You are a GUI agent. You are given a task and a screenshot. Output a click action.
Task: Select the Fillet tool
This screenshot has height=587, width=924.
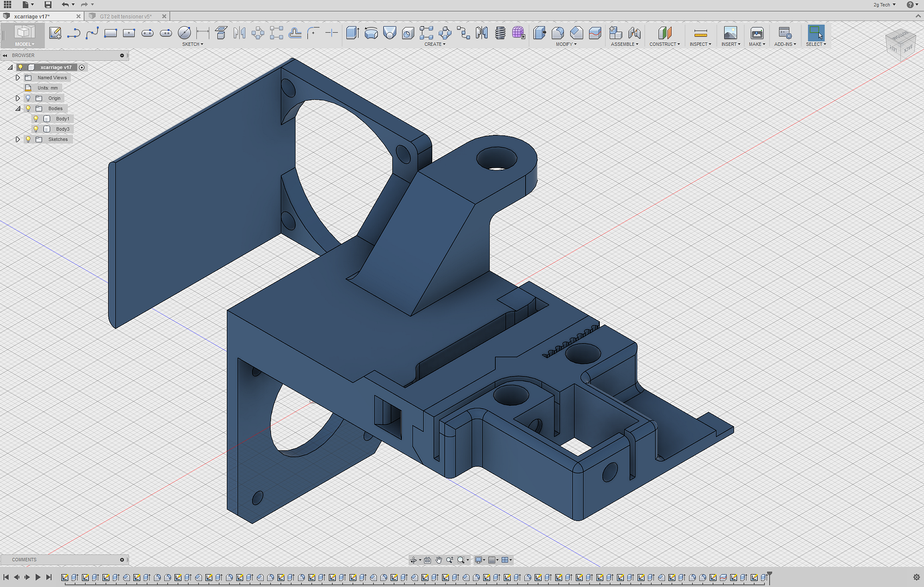[557, 33]
